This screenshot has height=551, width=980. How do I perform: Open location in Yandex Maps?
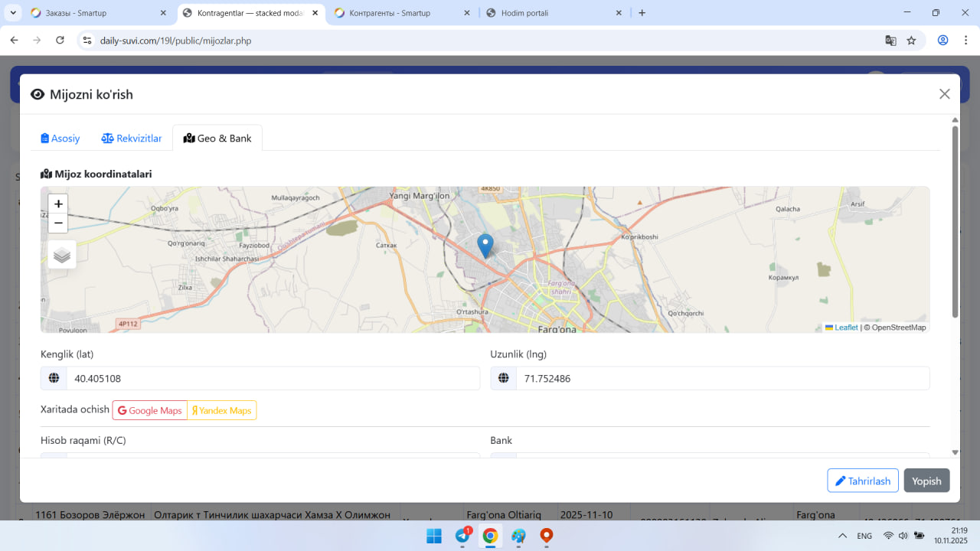point(222,410)
